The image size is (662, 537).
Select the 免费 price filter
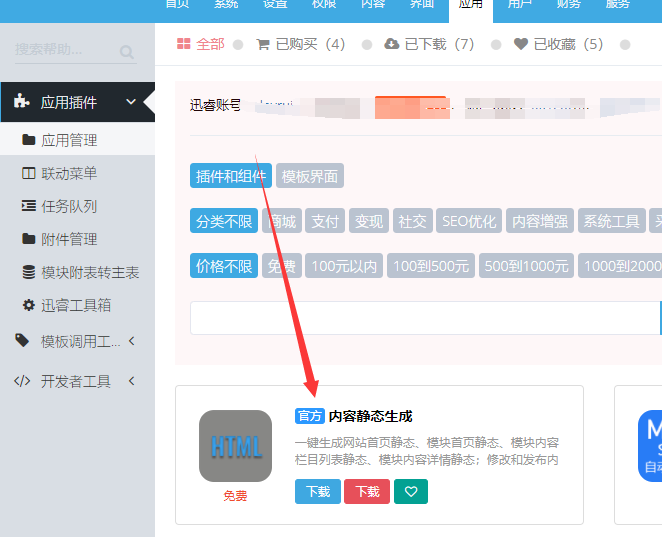point(282,266)
